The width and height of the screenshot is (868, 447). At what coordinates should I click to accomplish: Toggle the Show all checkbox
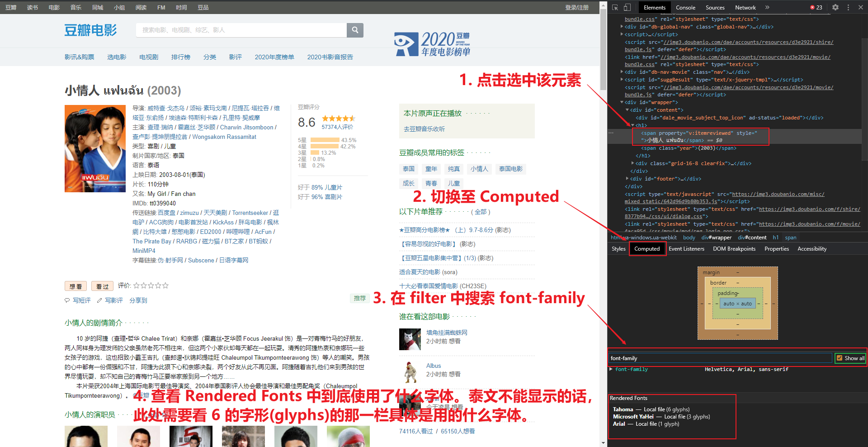coord(840,358)
